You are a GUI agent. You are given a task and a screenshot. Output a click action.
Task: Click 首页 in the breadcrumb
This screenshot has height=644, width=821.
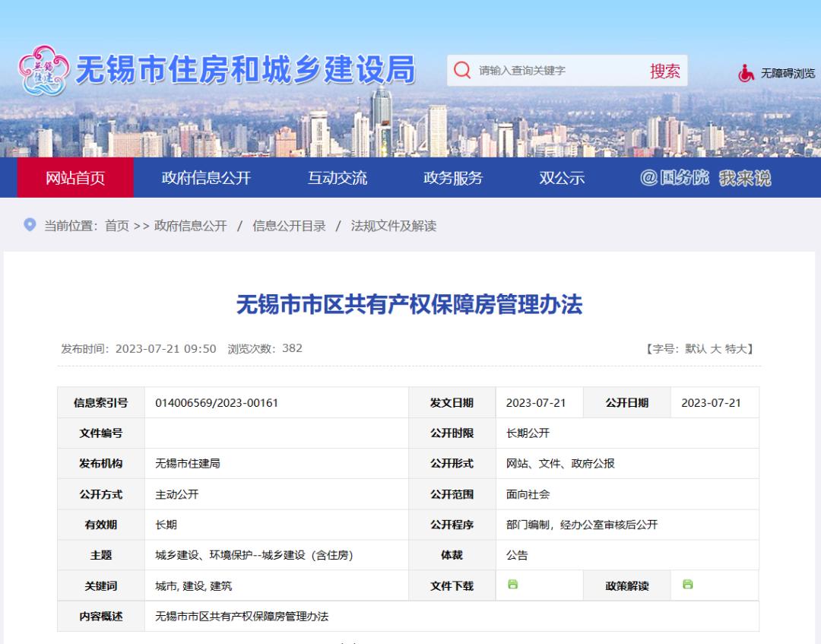click(117, 226)
